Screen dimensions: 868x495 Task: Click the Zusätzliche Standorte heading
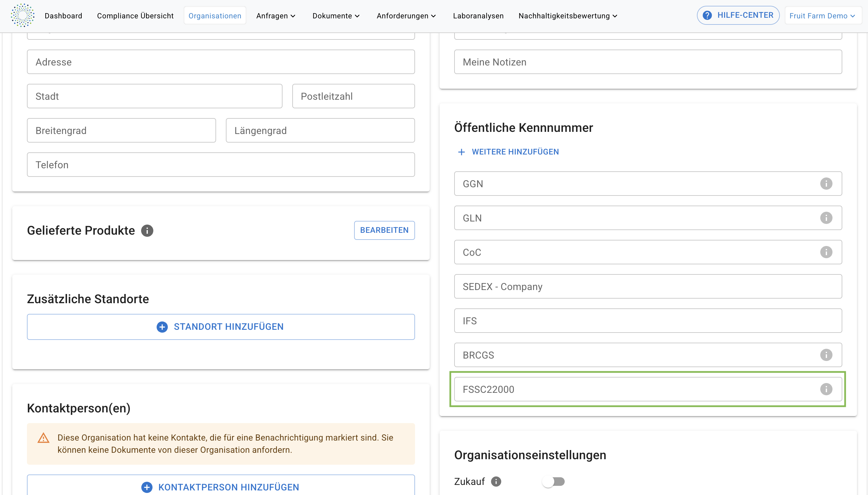click(x=88, y=299)
